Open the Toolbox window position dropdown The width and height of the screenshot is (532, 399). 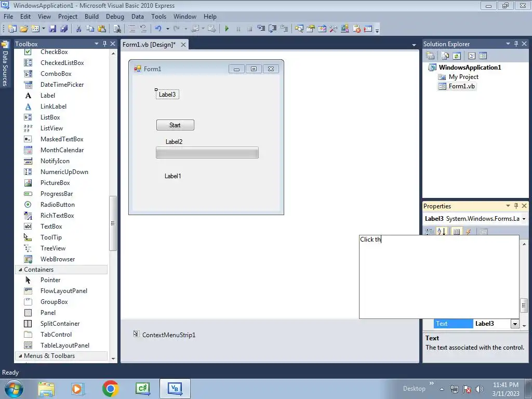(x=96, y=44)
